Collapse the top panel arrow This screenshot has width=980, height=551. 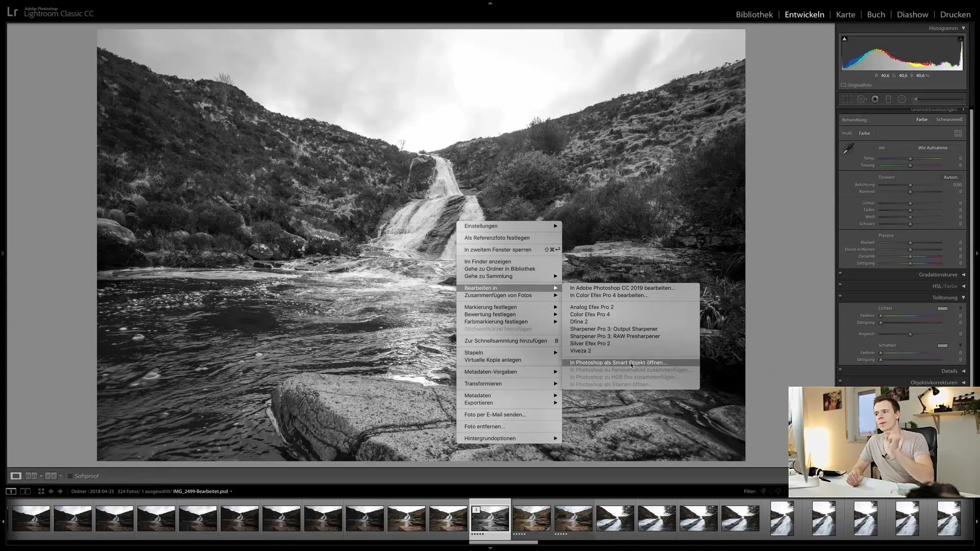[x=490, y=3]
